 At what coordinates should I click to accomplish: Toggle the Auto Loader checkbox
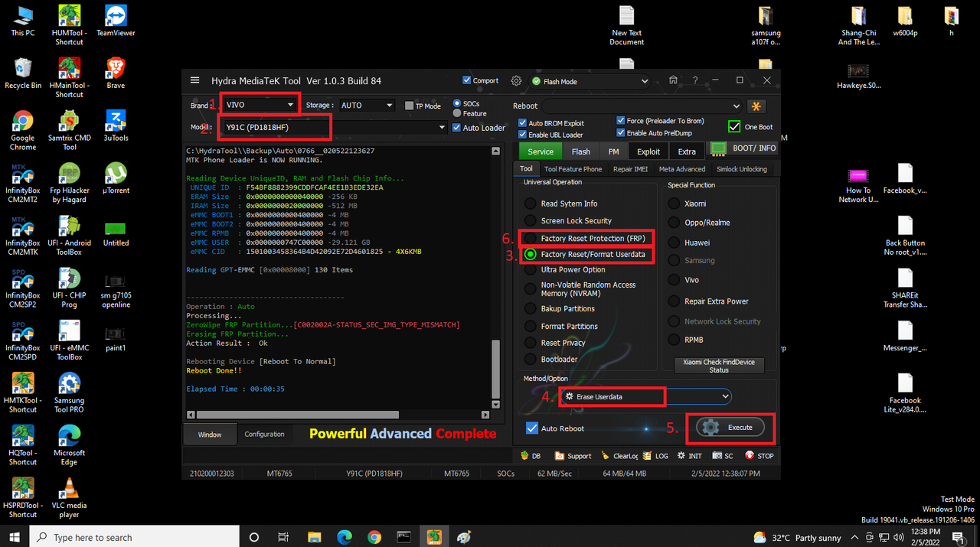click(x=479, y=128)
